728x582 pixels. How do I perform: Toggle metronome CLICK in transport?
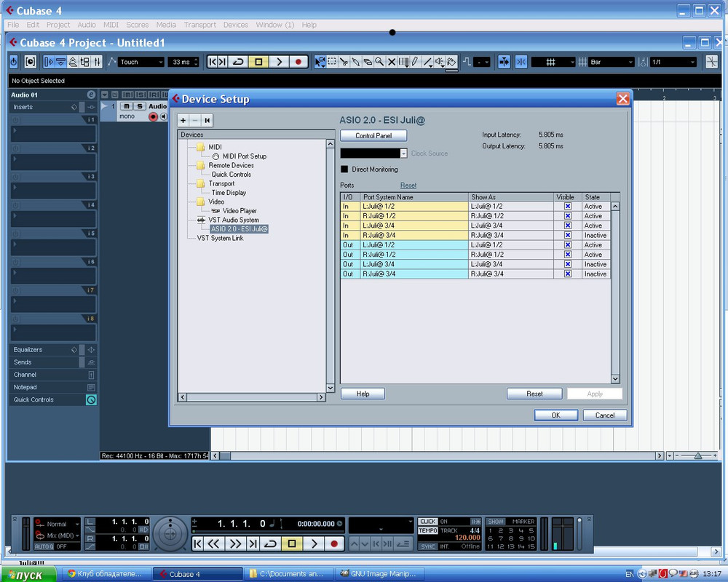427,522
